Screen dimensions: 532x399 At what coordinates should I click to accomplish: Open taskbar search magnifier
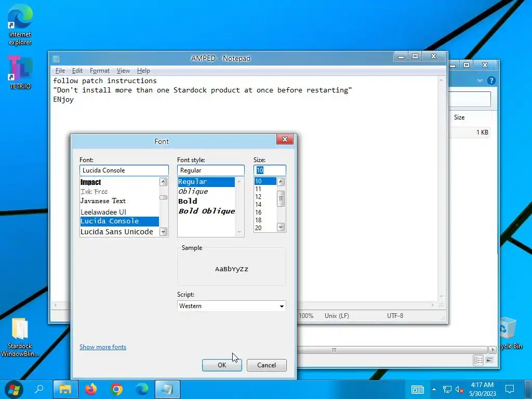coord(39,389)
